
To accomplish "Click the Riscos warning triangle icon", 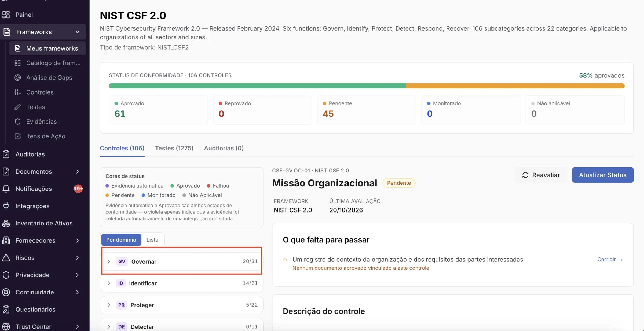I will click(6, 258).
